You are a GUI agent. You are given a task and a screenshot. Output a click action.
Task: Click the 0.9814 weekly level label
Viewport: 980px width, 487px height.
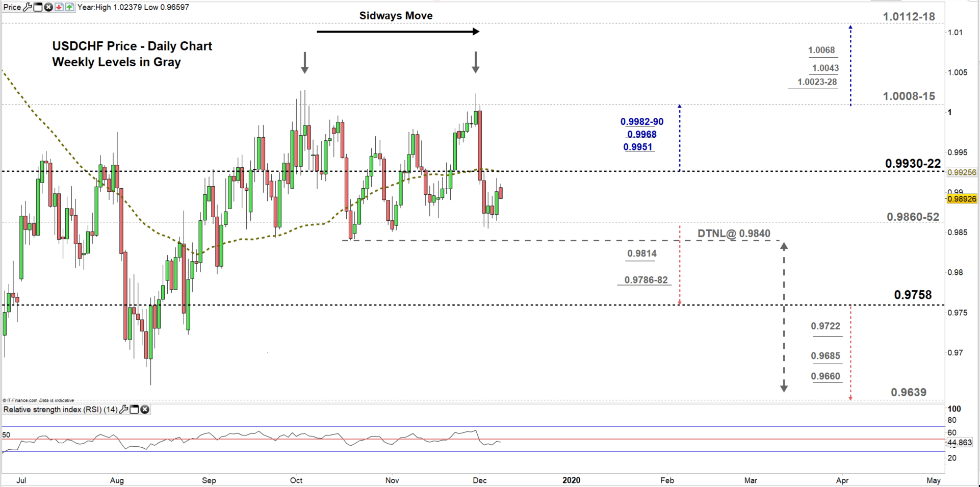[x=642, y=253]
